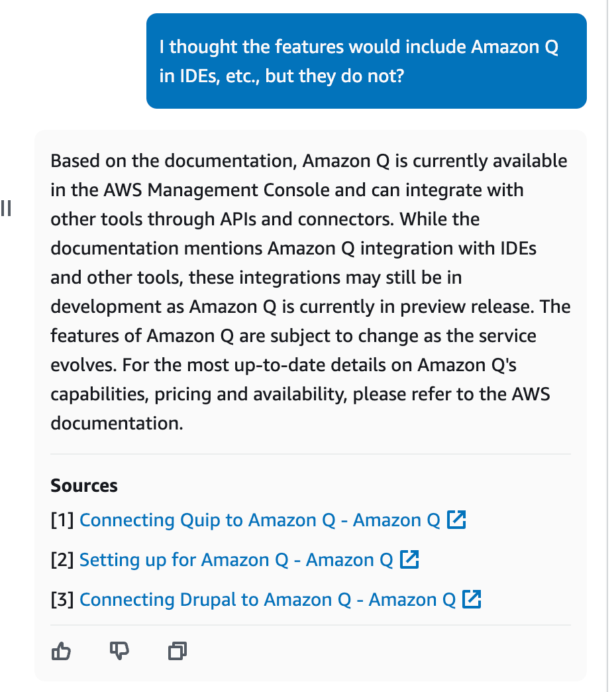Click citation number [2] in Sources
616x692 pixels.
[62, 559]
